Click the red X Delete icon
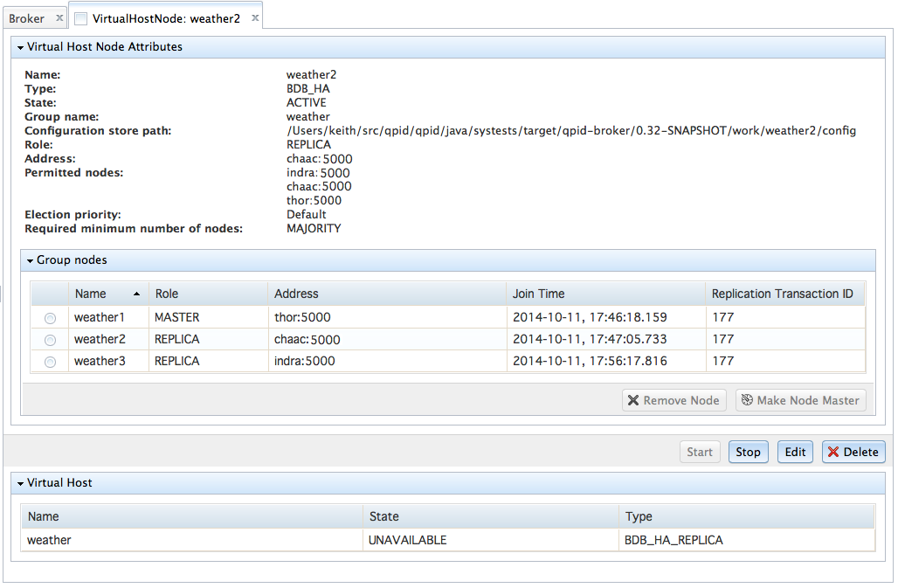This screenshot has width=898, height=588. 833,452
